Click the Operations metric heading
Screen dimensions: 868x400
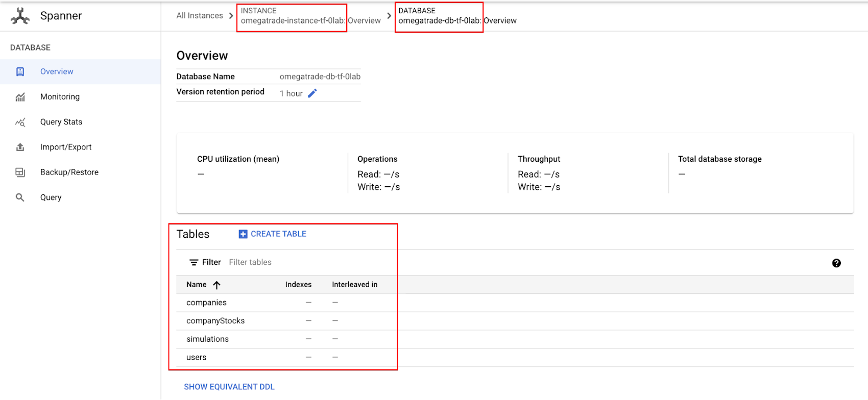[x=377, y=159]
